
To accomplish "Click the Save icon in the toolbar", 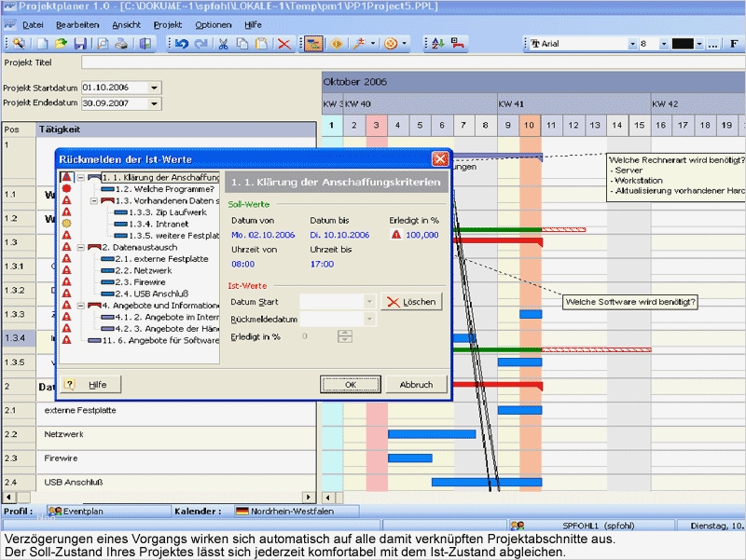I will (x=80, y=44).
